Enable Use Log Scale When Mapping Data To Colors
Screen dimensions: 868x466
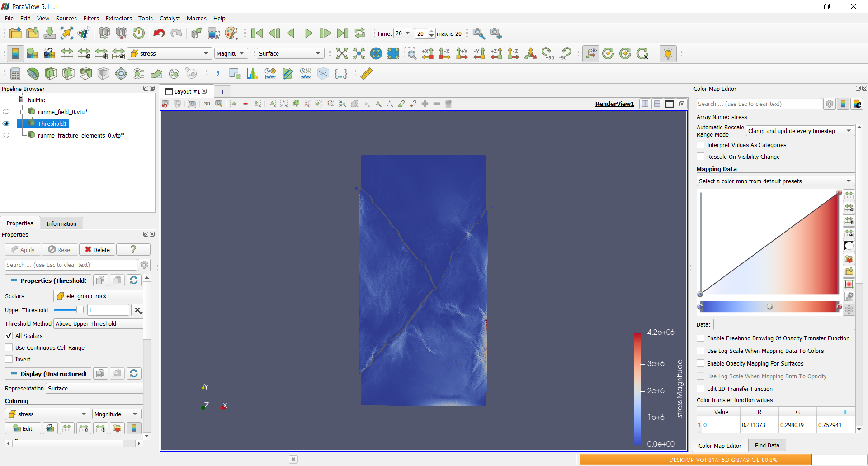pyautogui.click(x=701, y=351)
